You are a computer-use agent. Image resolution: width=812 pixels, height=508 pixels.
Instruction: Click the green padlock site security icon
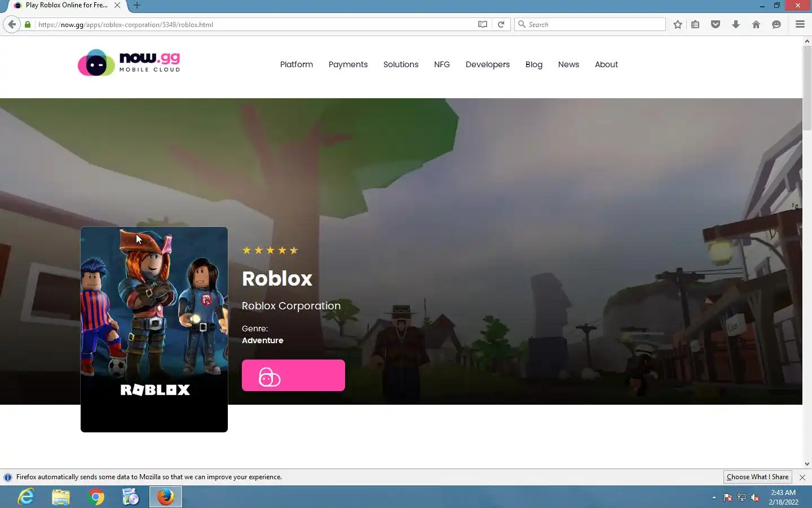coord(28,24)
